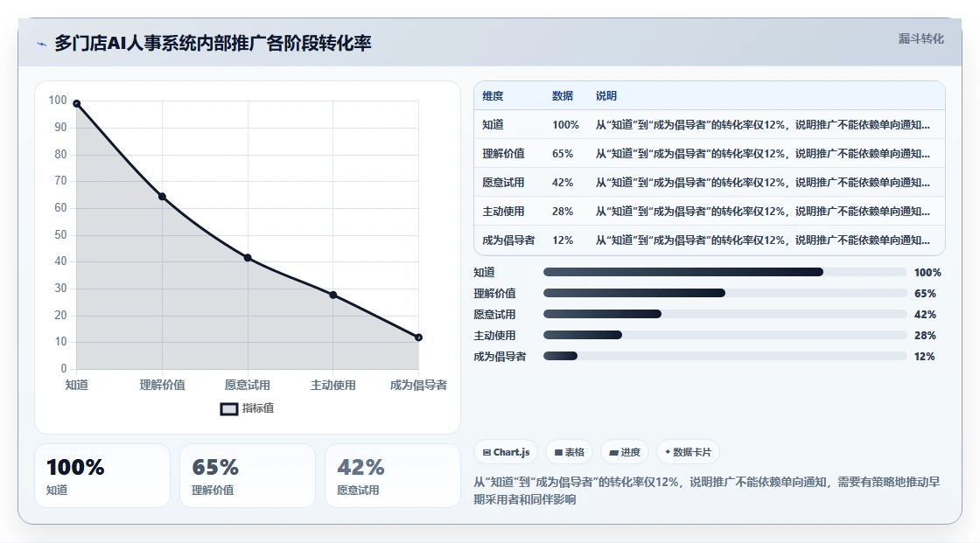Image resolution: width=980 pixels, height=543 pixels.
Task: Click the 进度 chip
Action: (x=625, y=452)
